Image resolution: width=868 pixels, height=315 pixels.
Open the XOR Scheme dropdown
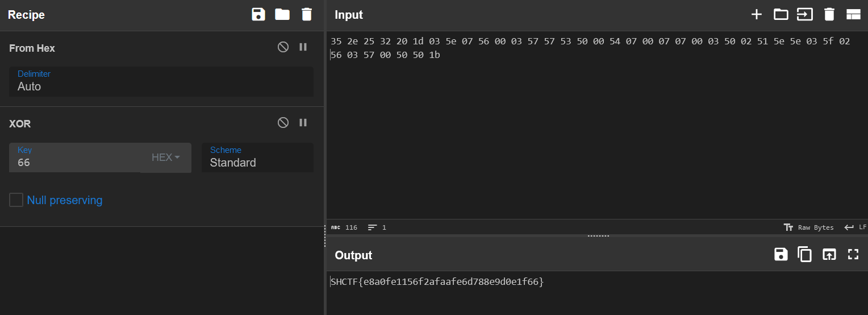(257, 157)
